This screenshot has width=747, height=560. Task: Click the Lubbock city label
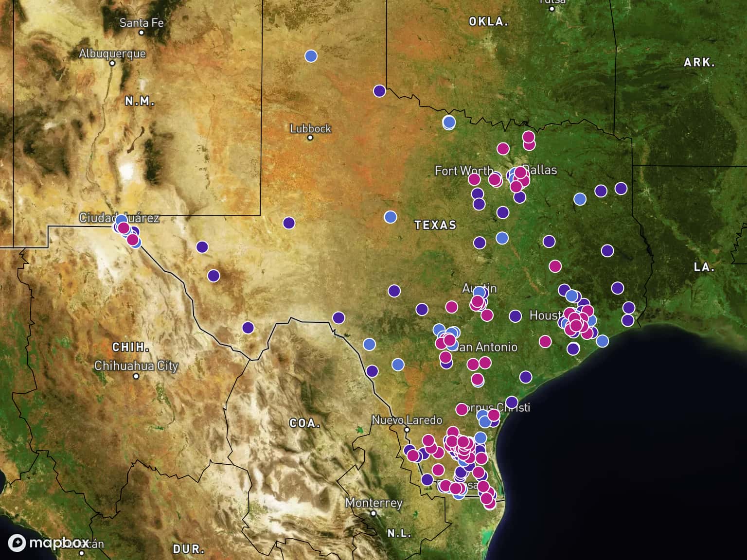click(310, 129)
